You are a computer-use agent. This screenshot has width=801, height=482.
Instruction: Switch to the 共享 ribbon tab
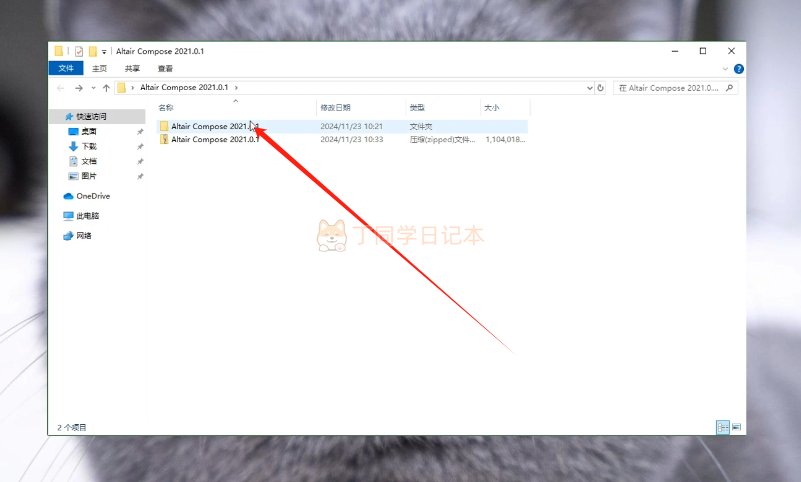tap(132, 68)
